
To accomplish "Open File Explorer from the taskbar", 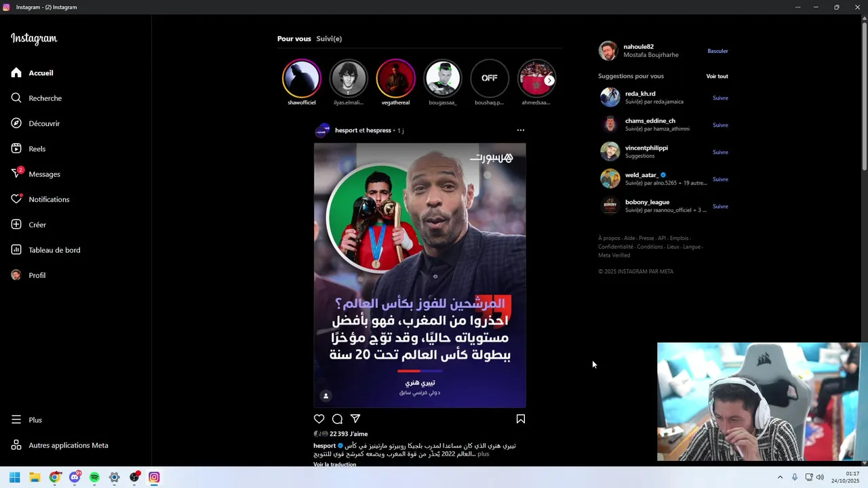I will tap(35, 477).
